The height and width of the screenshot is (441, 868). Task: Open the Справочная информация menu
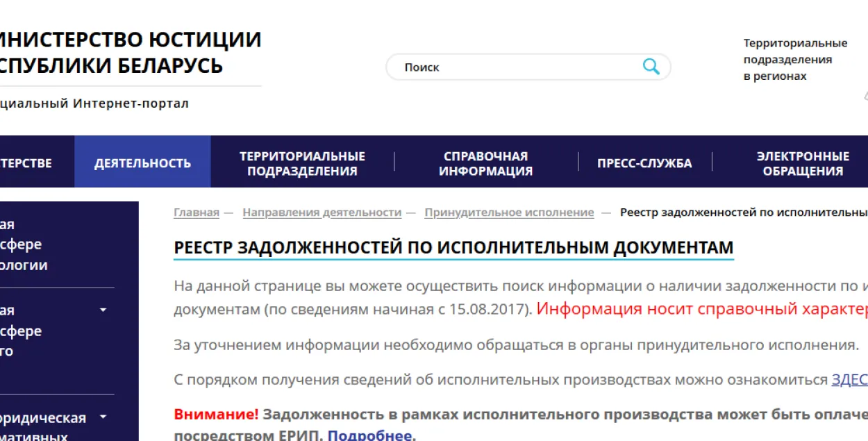(x=485, y=163)
